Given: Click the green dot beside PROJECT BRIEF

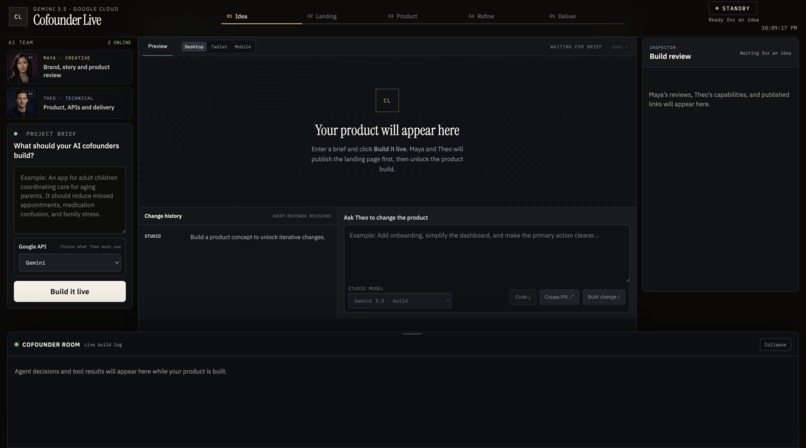Looking at the screenshot, I should click(x=16, y=134).
